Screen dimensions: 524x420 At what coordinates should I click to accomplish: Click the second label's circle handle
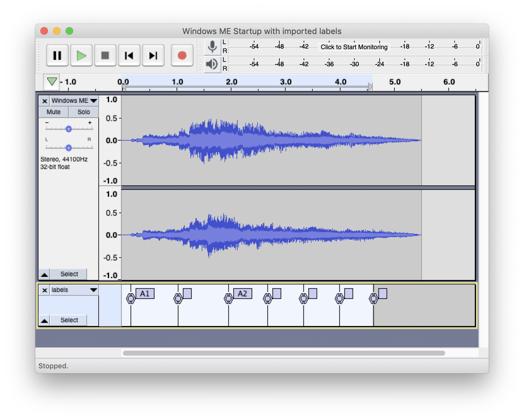[x=178, y=298]
